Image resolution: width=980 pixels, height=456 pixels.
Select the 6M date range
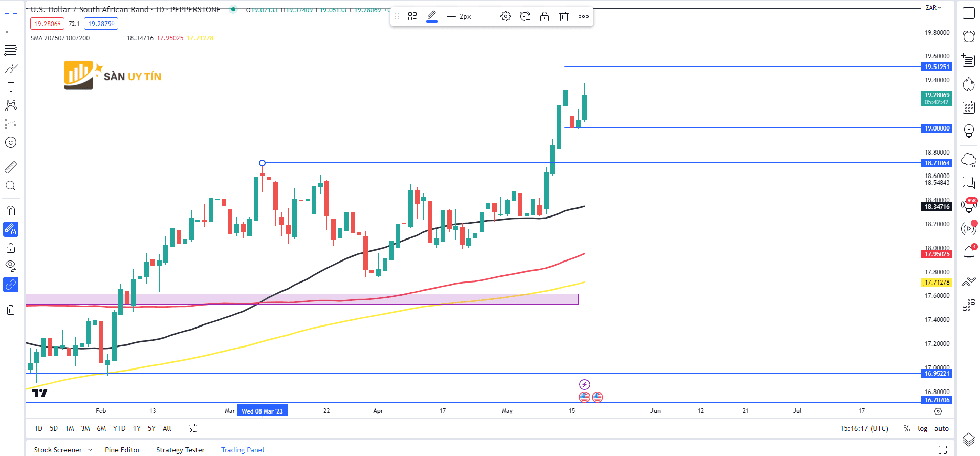point(101,429)
